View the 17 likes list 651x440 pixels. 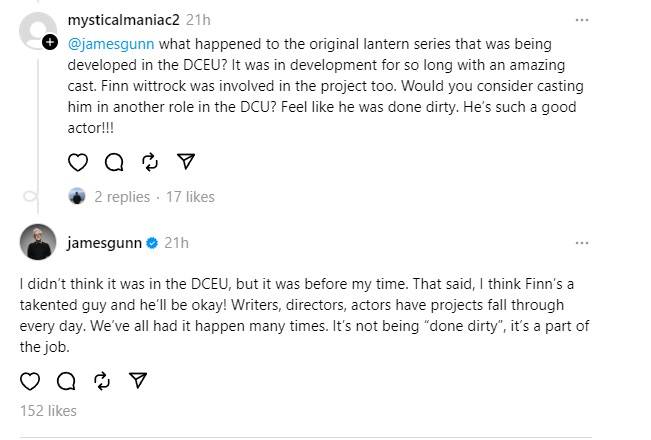191,197
